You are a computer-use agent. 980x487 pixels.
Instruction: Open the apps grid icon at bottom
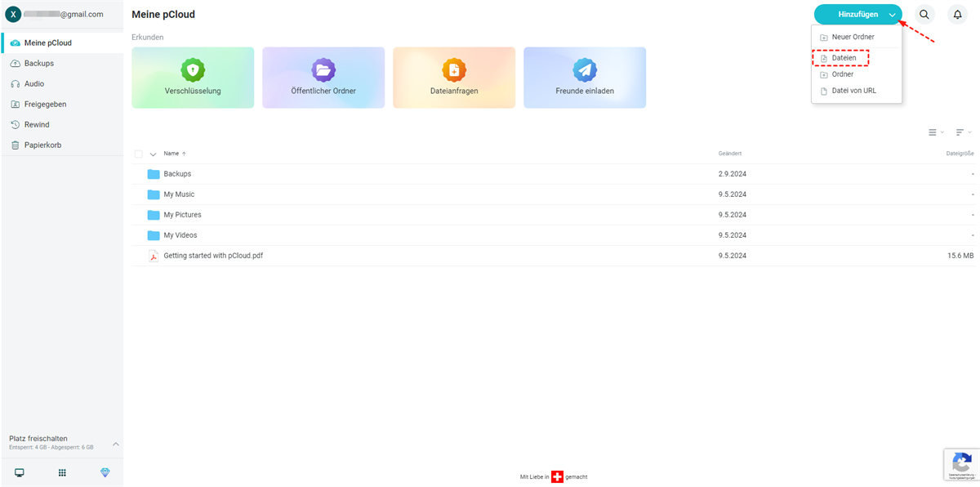62,472
